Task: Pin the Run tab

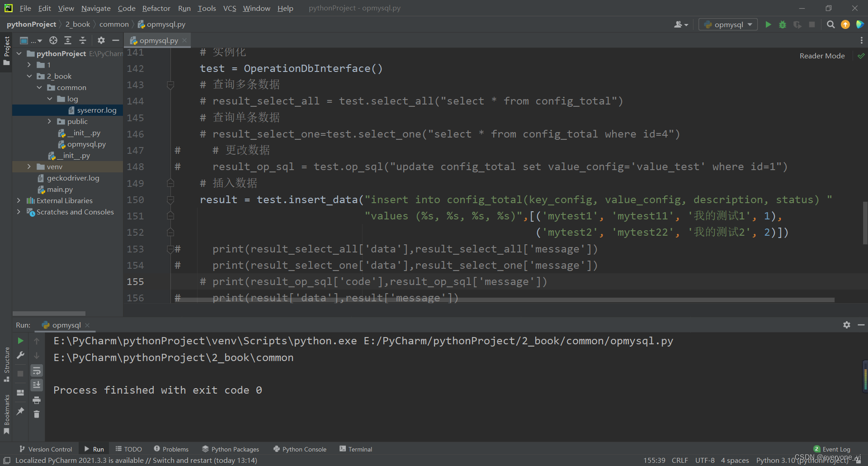Action: click(x=20, y=411)
